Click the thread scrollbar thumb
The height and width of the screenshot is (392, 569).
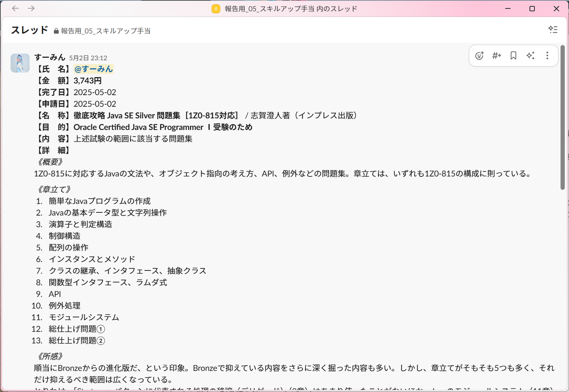pos(563,117)
